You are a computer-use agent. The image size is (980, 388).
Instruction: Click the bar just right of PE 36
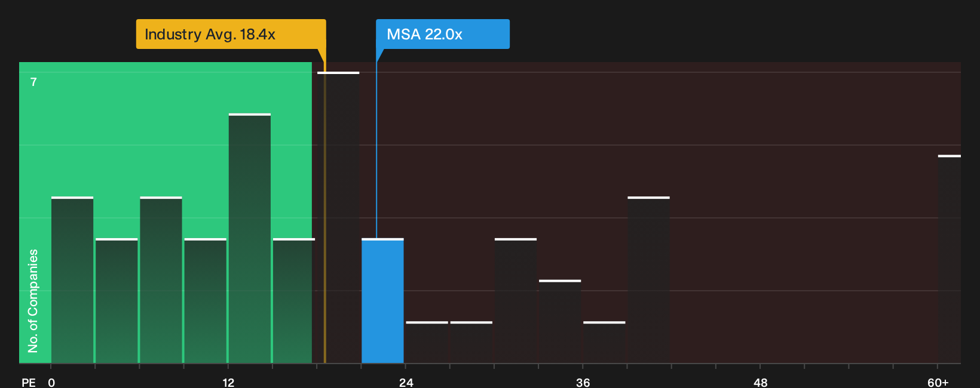point(604,343)
